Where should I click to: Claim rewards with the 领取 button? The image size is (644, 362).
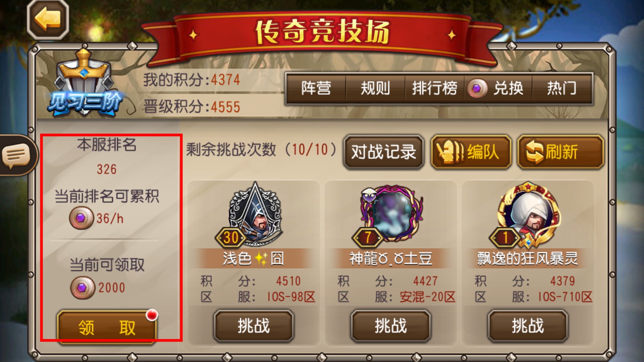pos(107,327)
